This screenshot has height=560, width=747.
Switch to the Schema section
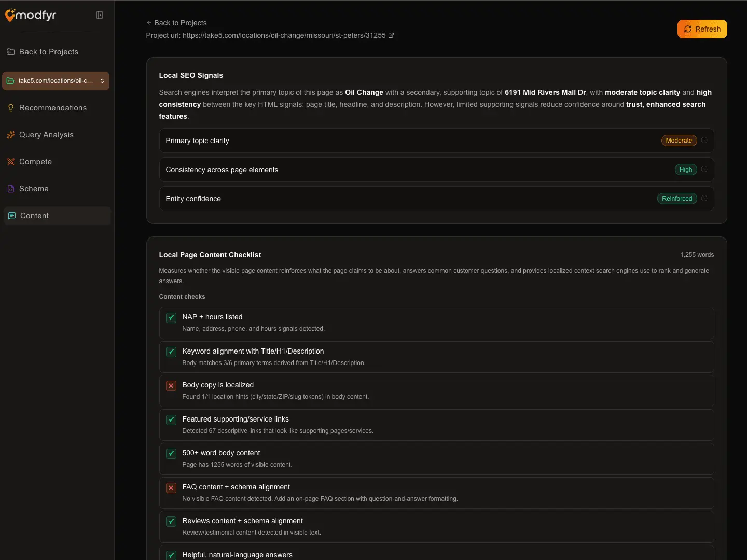56,189
